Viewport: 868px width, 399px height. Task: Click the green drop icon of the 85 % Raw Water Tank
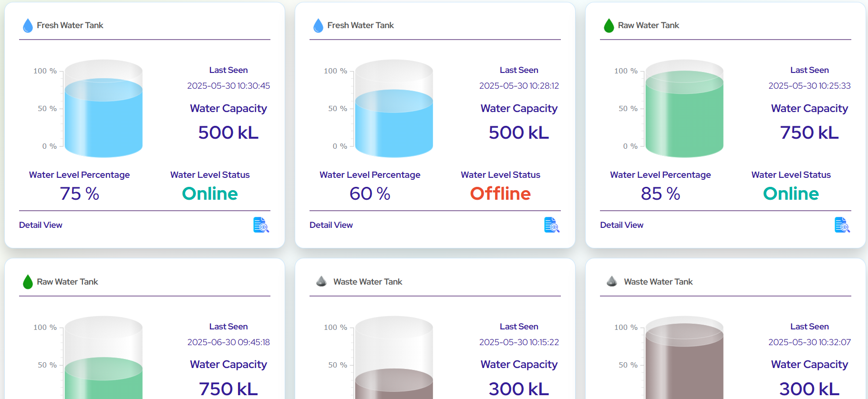tap(609, 25)
